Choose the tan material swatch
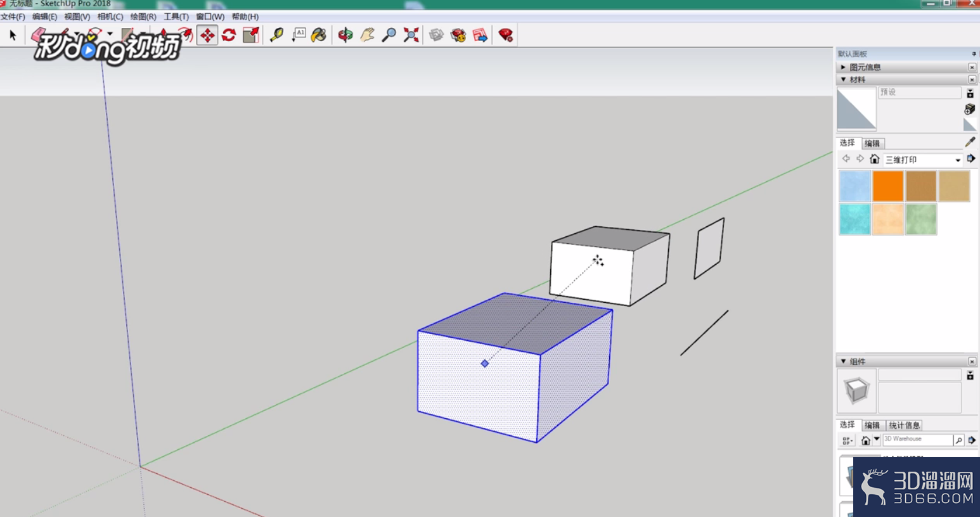980x517 pixels. click(954, 186)
